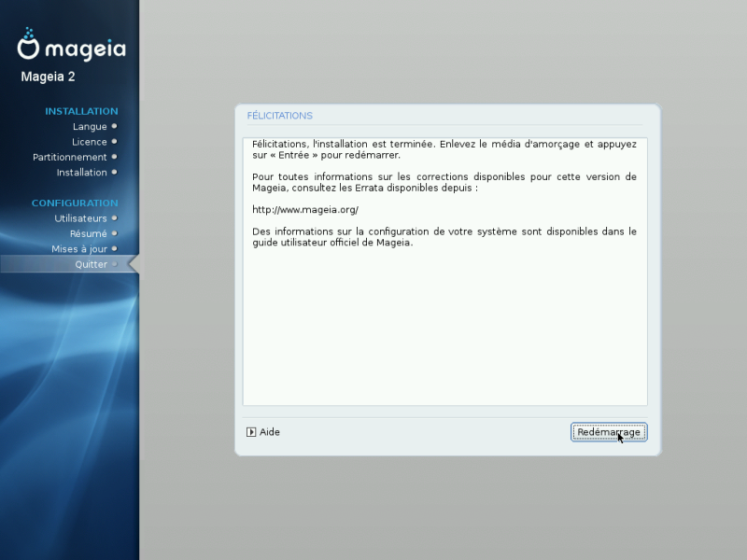Expand the Aide help disclosure arrow
The image size is (747, 560).
coord(251,432)
